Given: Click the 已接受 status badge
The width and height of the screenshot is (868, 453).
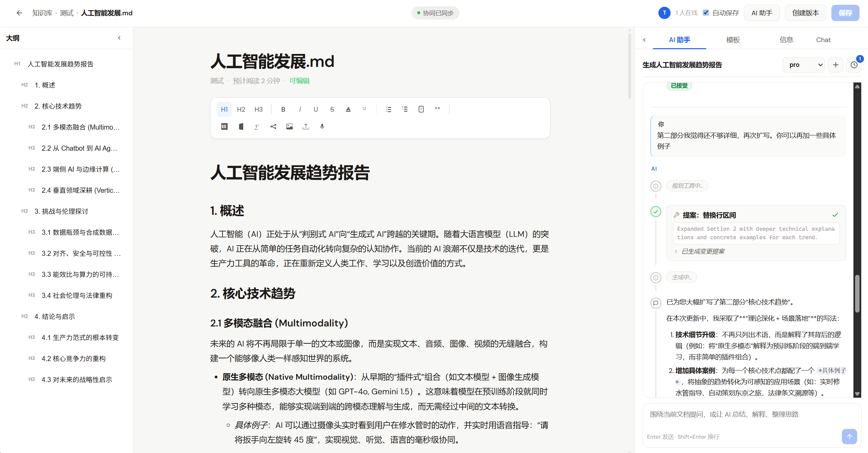Looking at the screenshot, I should coord(679,86).
